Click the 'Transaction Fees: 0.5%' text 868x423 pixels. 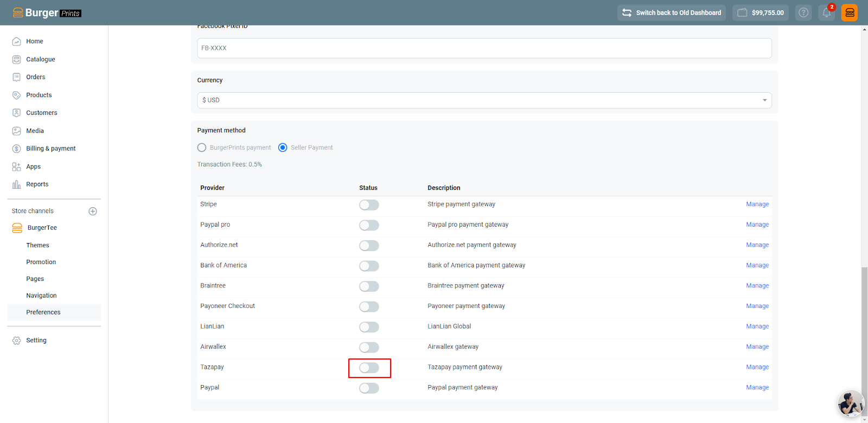(229, 164)
